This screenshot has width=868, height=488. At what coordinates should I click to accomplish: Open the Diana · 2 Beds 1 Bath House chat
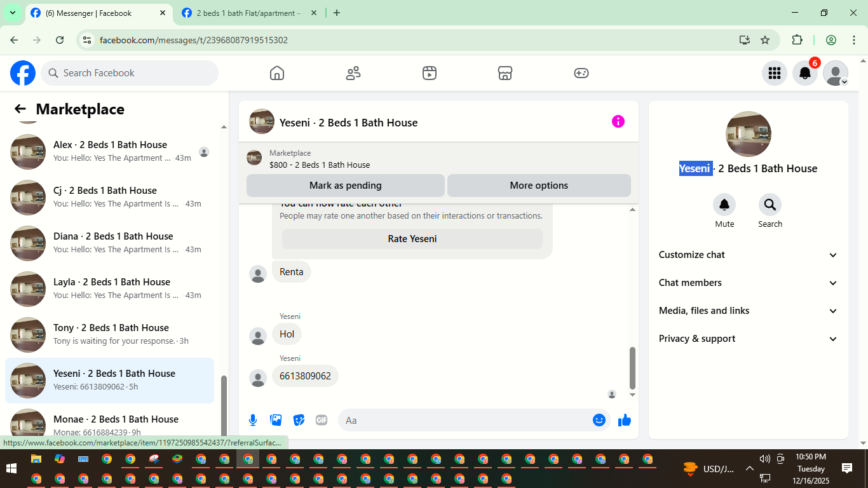109,243
